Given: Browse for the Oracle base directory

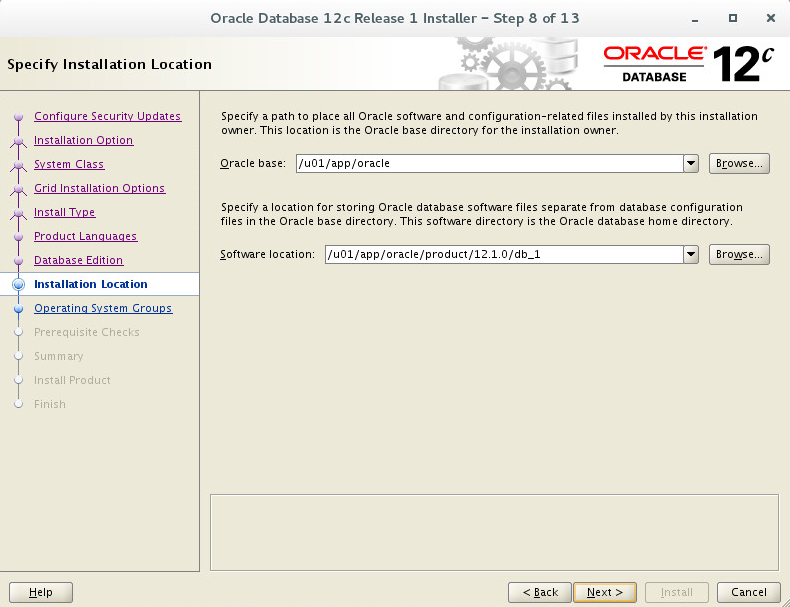Looking at the screenshot, I should tap(739, 163).
